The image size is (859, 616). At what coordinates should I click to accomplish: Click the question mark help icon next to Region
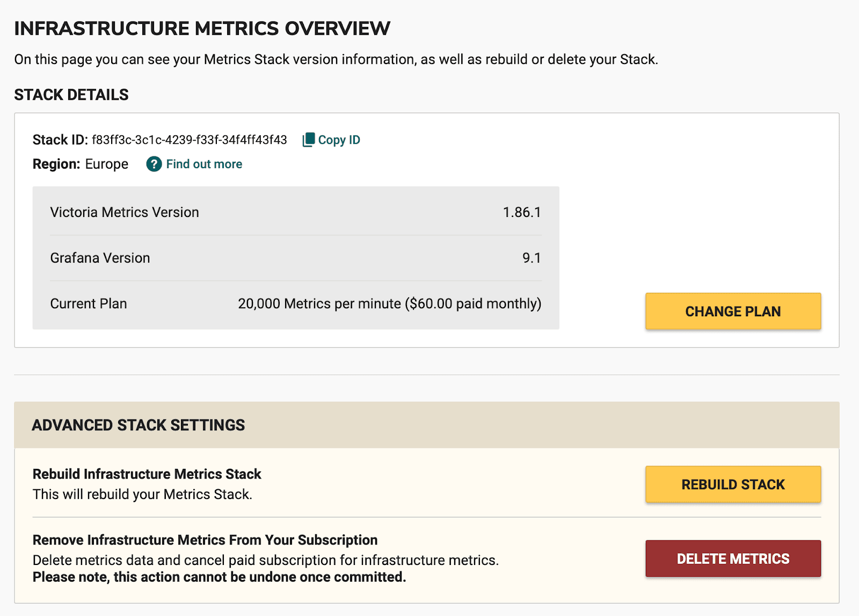point(154,164)
